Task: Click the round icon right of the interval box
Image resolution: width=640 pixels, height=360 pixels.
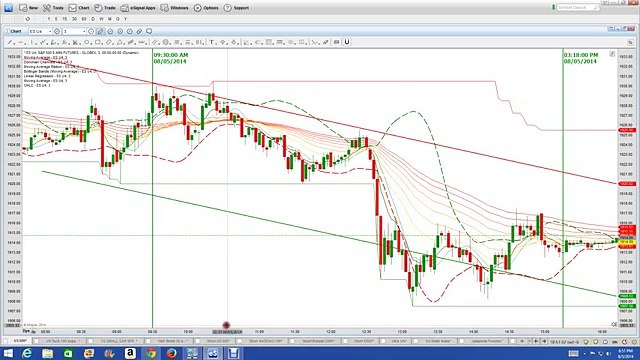Action: pyautogui.click(x=91, y=31)
